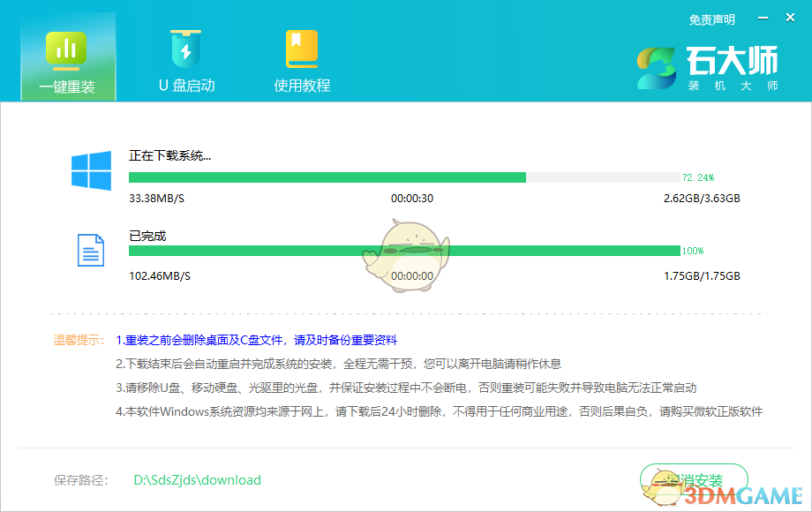Open the 免责声明 disclaimer link

711,19
